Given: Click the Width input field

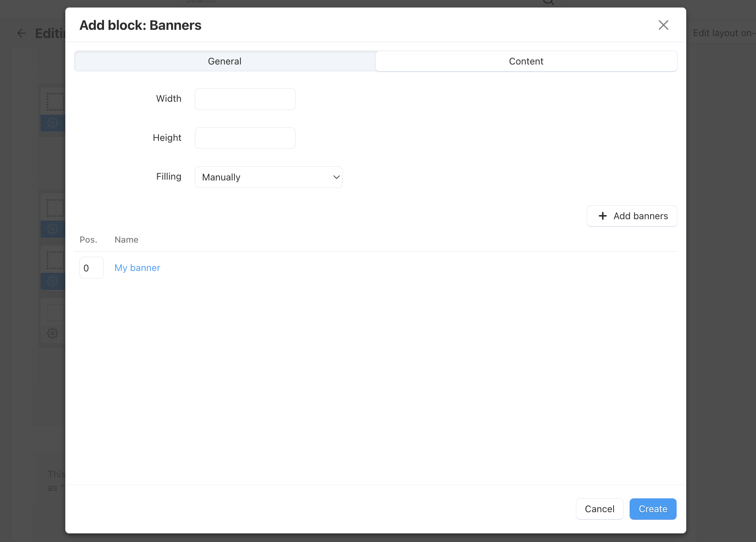Looking at the screenshot, I should (245, 99).
